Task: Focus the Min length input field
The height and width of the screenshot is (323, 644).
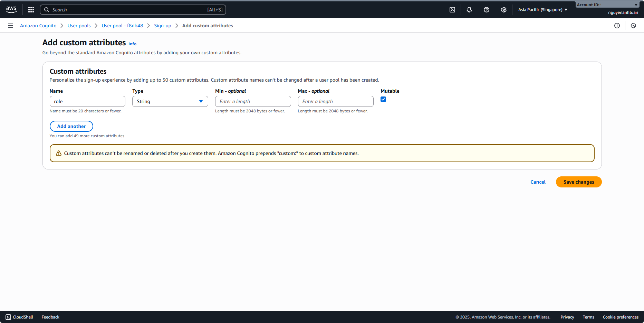Action: [x=253, y=101]
